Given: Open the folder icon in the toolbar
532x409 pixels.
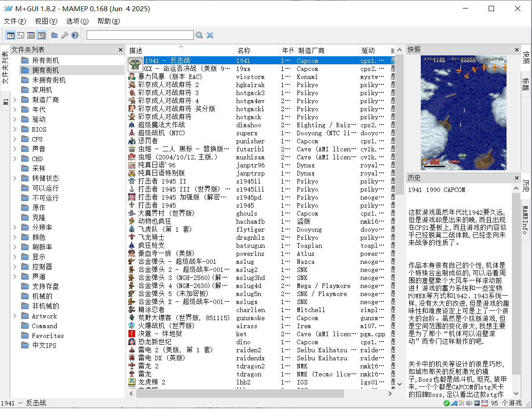Looking at the screenshot, I should point(54,35).
